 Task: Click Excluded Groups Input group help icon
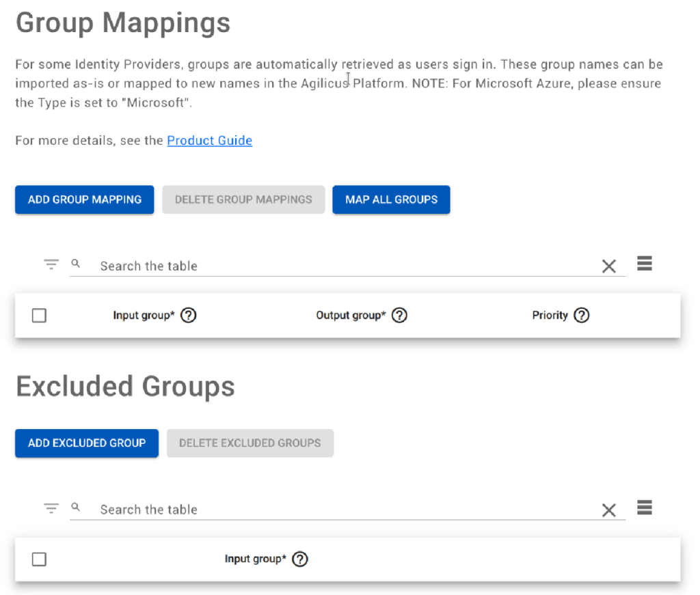299,559
